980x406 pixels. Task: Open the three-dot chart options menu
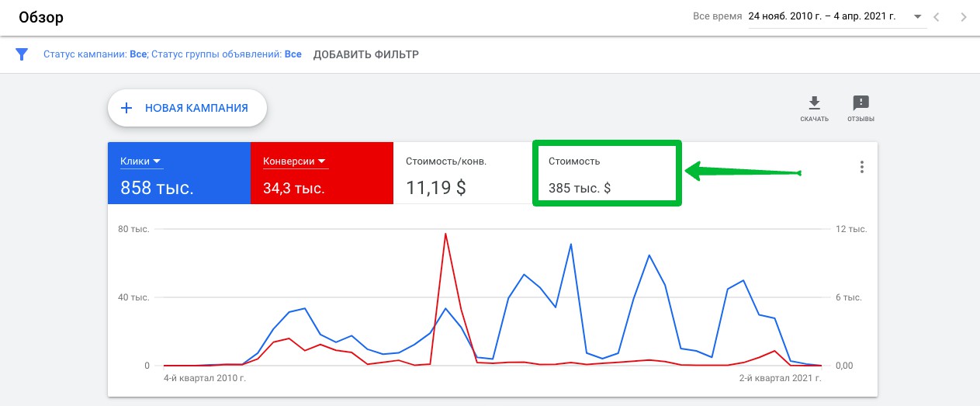[x=861, y=167]
